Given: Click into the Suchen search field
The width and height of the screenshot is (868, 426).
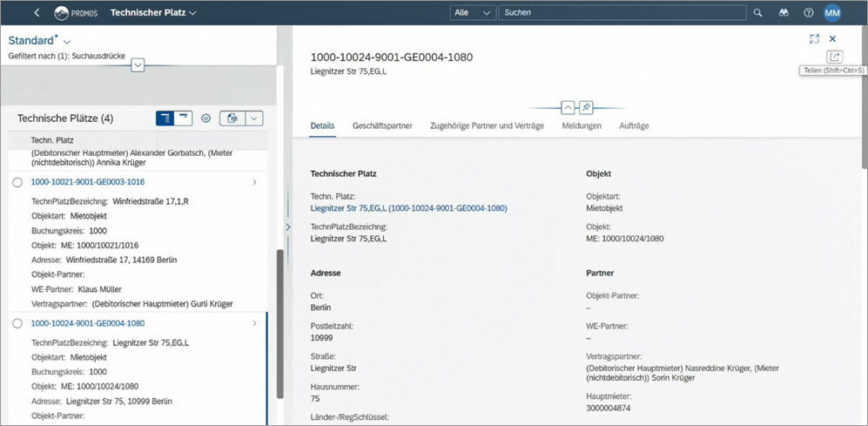Looking at the screenshot, I should click(622, 13).
